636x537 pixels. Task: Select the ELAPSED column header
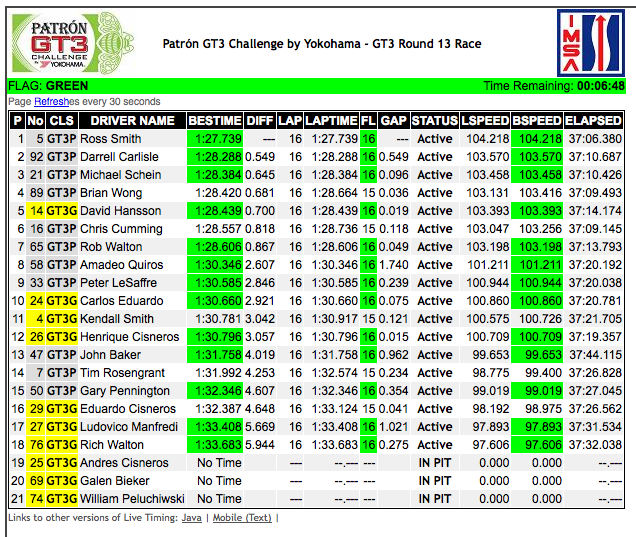(594, 121)
